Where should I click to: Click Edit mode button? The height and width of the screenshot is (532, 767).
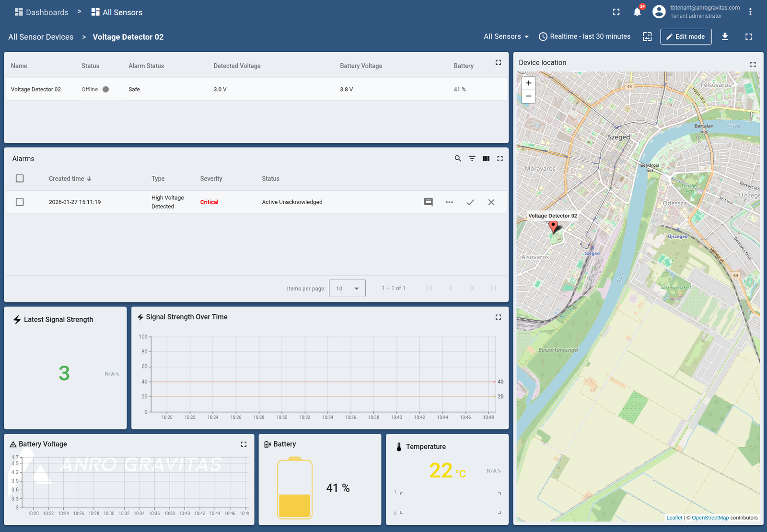click(x=686, y=36)
